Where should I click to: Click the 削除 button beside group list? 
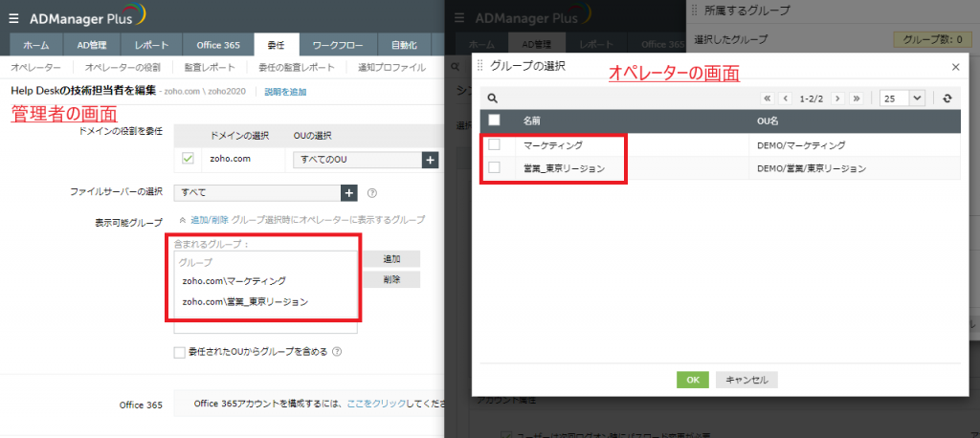pos(391,279)
